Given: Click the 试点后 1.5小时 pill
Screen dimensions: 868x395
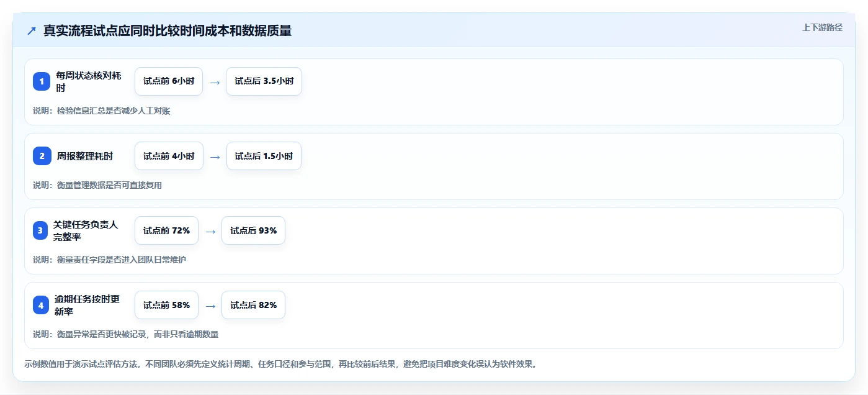Looking at the screenshot, I should point(264,156).
